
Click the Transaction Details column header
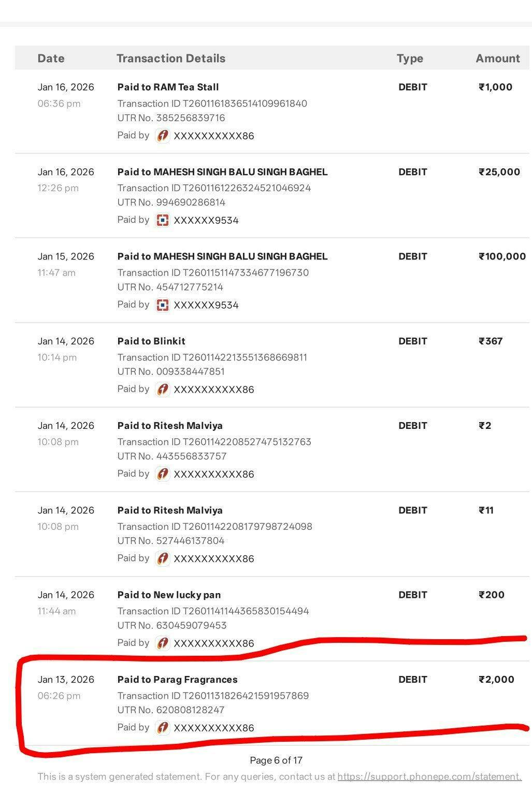coord(171,59)
